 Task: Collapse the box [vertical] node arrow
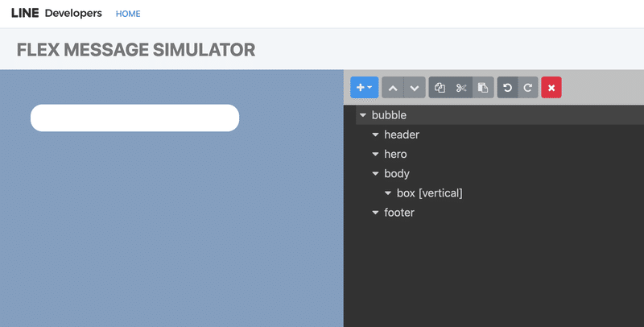(388, 193)
